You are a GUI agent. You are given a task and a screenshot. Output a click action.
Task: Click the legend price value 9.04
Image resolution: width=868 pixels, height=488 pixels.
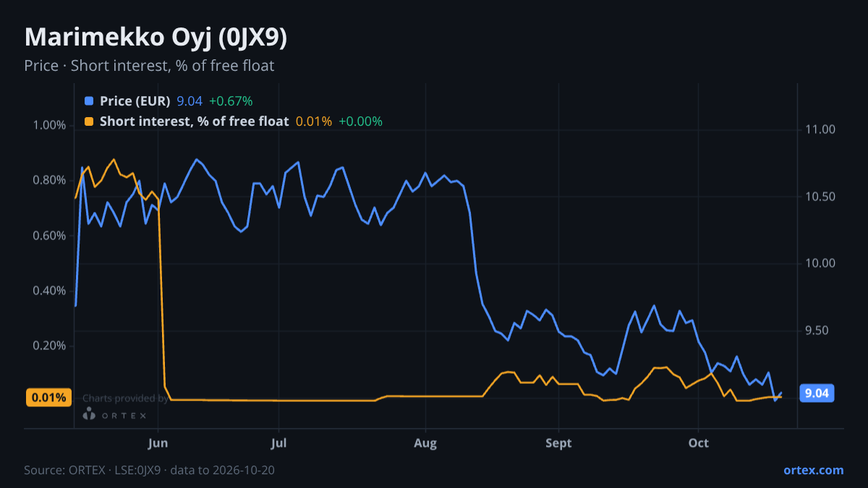pyautogui.click(x=190, y=101)
